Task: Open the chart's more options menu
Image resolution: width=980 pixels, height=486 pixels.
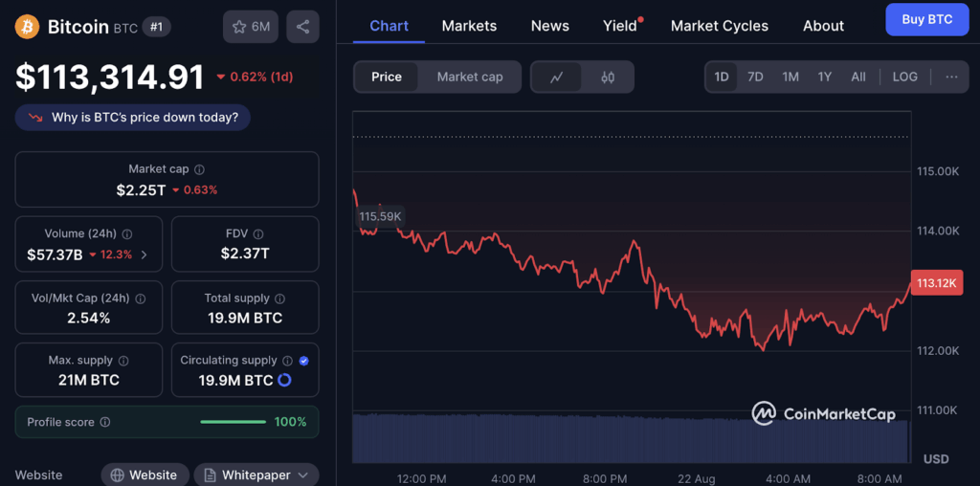Action: [950, 77]
